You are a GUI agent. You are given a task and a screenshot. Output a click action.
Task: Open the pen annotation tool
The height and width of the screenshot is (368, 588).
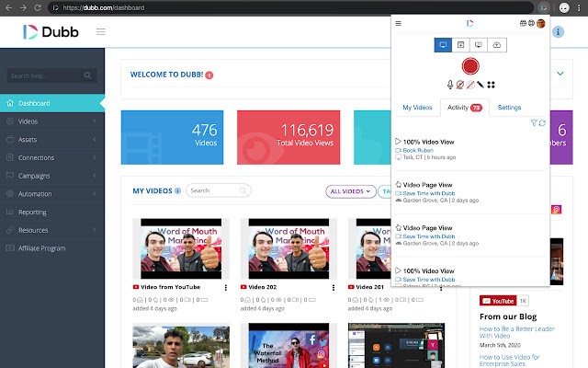pyautogui.click(x=480, y=85)
